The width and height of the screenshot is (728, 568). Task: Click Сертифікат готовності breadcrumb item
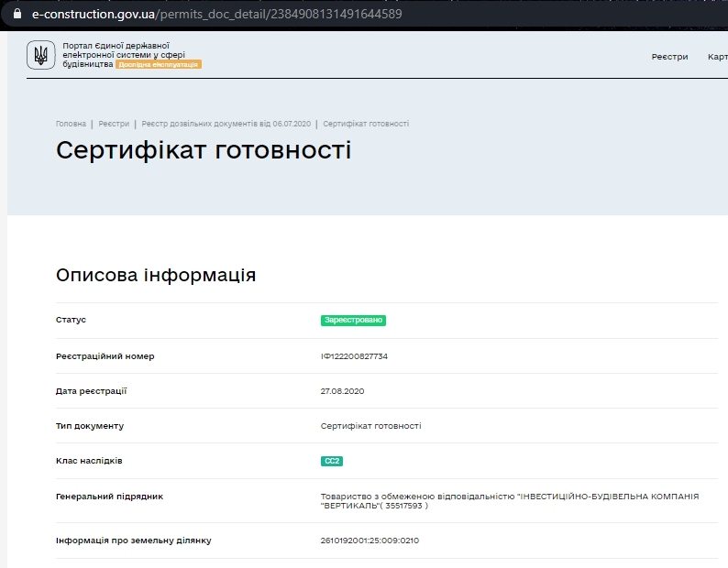[366, 124]
